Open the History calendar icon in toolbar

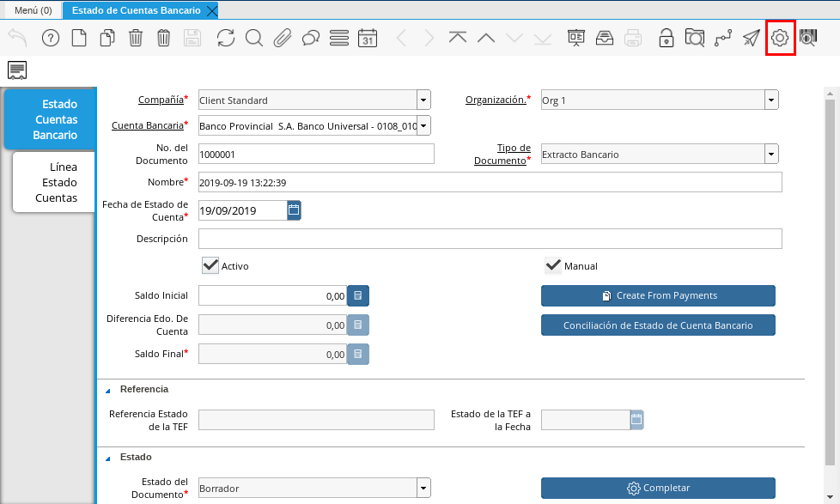tap(367, 38)
